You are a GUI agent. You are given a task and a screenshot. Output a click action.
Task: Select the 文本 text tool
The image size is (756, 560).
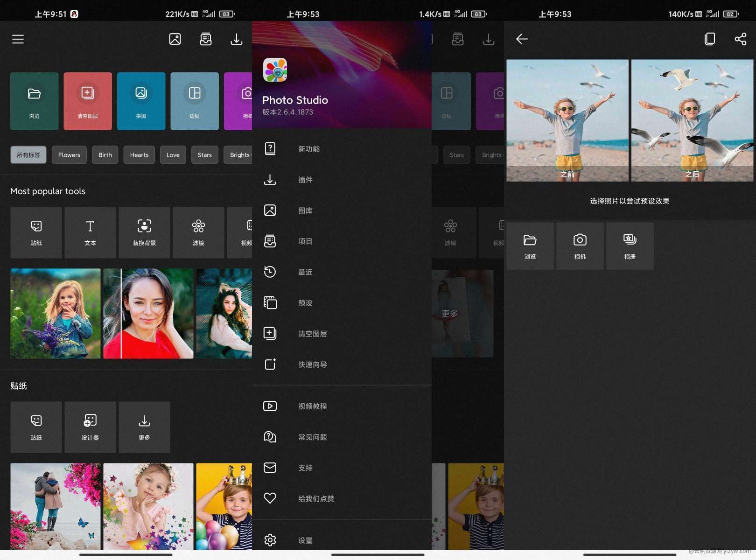point(90,232)
